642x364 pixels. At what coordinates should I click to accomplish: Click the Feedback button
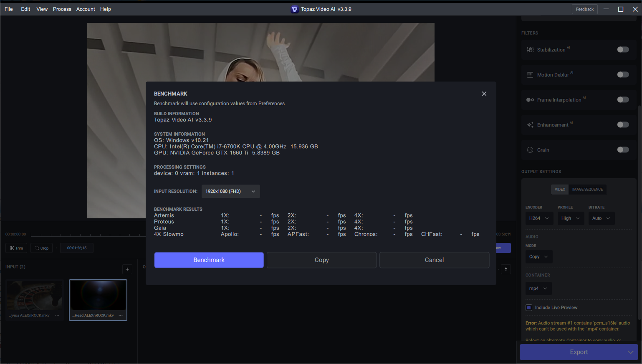pyautogui.click(x=585, y=9)
